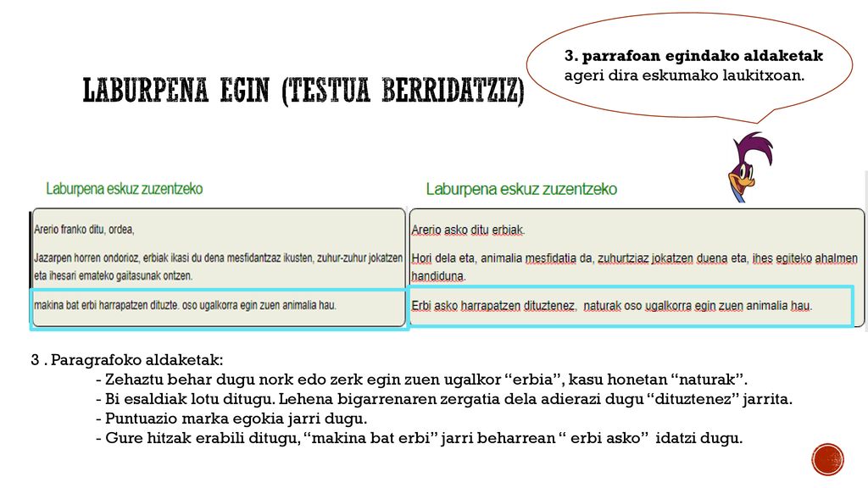Click the slide title 'Laburpena egin (testua berridatziz)'

(x=303, y=91)
